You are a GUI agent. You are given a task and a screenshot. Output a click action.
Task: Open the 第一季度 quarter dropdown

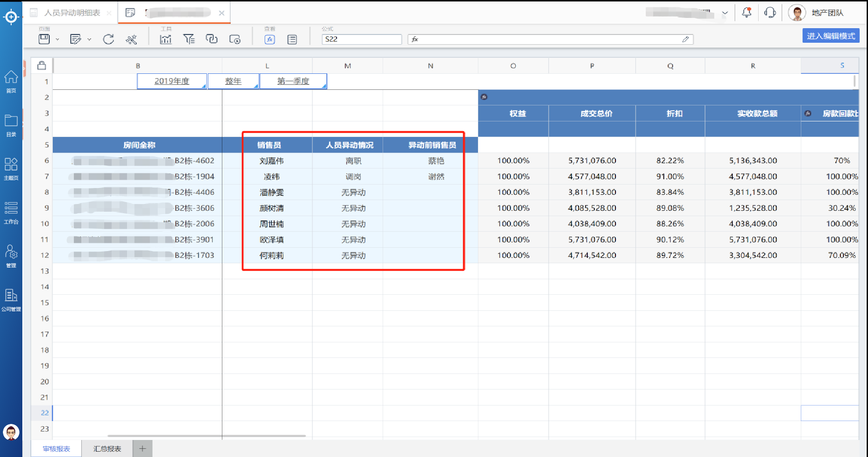pyautogui.click(x=293, y=81)
